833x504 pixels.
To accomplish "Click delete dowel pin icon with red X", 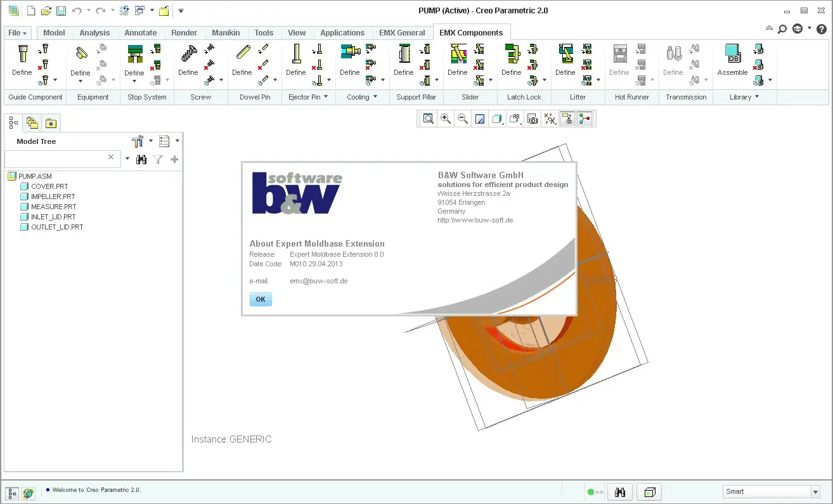I will pos(262,65).
